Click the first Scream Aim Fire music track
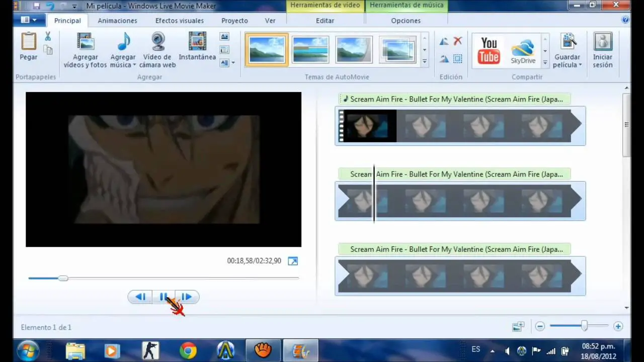The width and height of the screenshot is (644, 362). point(454,100)
